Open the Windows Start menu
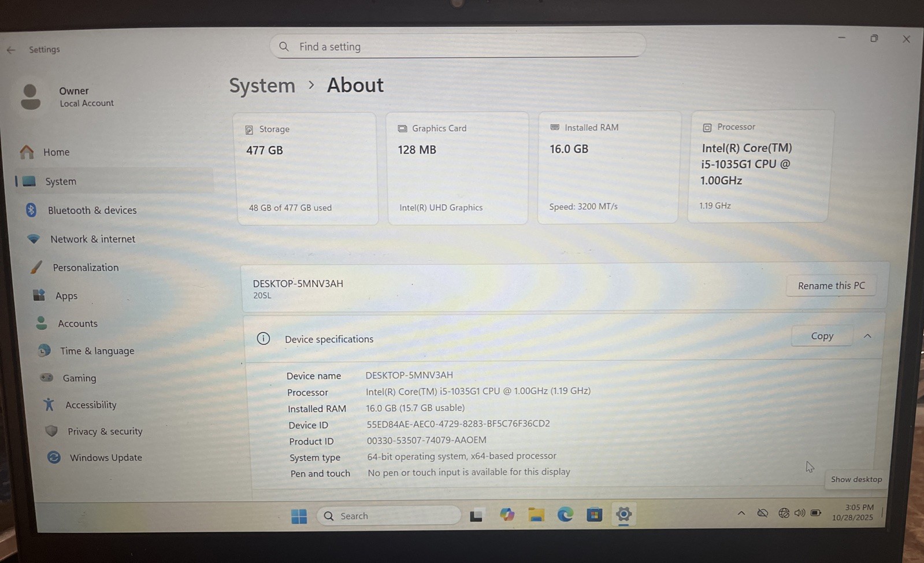The width and height of the screenshot is (924, 563). click(x=299, y=516)
